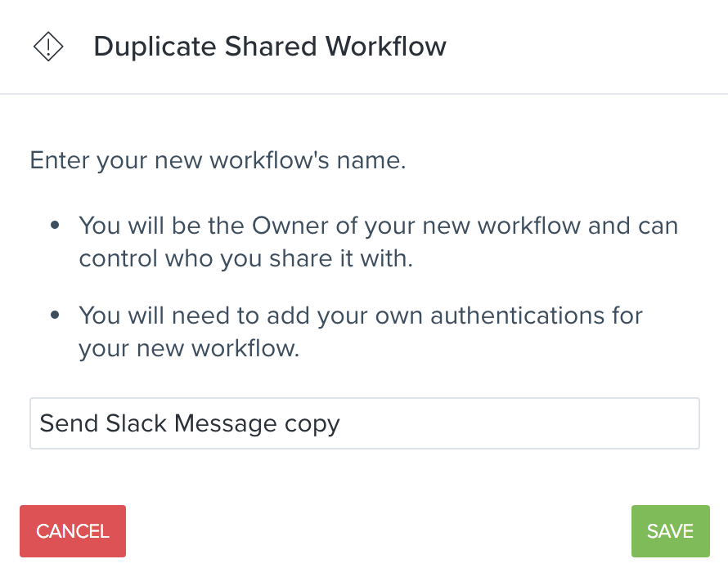Click empty right side of name field
This screenshot has width=728, height=577.
click(x=520, y=423)
